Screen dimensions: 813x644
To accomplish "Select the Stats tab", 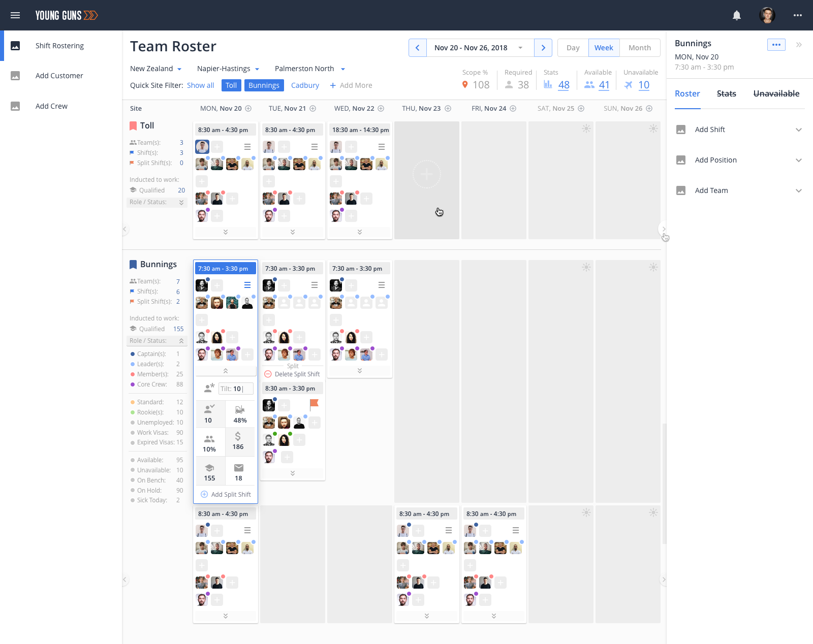I will pyautogui.click(x=727, y=93).
